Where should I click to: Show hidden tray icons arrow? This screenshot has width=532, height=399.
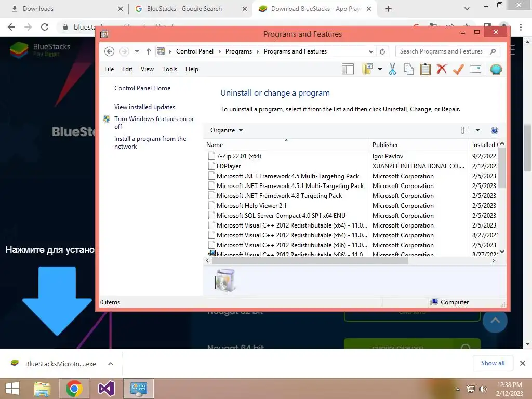pyautogui.click(x=458, y=389)
